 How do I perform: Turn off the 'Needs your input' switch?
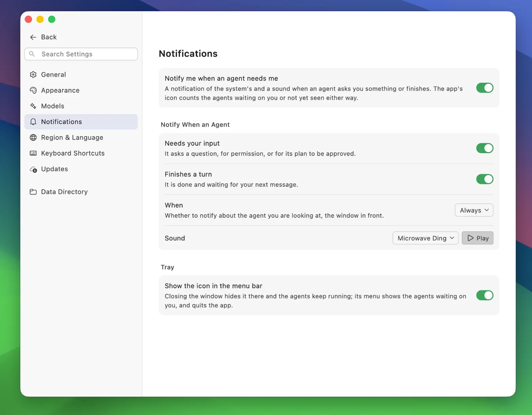pos(484,148)
